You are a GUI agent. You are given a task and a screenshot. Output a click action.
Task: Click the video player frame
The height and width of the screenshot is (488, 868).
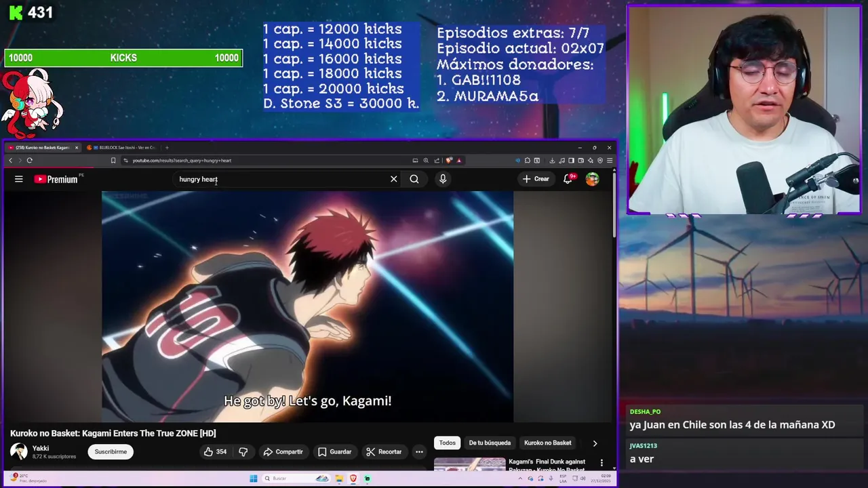[x=307, y=306]
